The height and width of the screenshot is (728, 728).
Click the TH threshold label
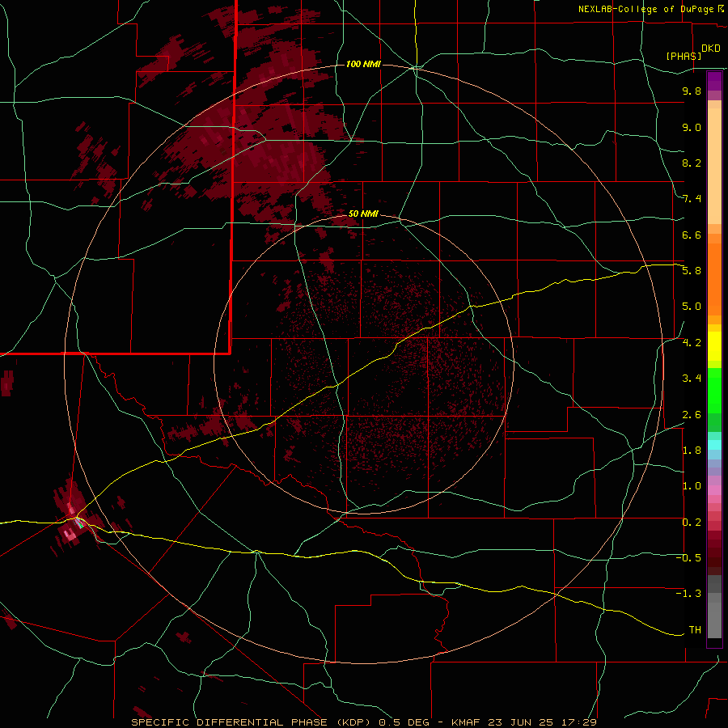coord(695,630)
